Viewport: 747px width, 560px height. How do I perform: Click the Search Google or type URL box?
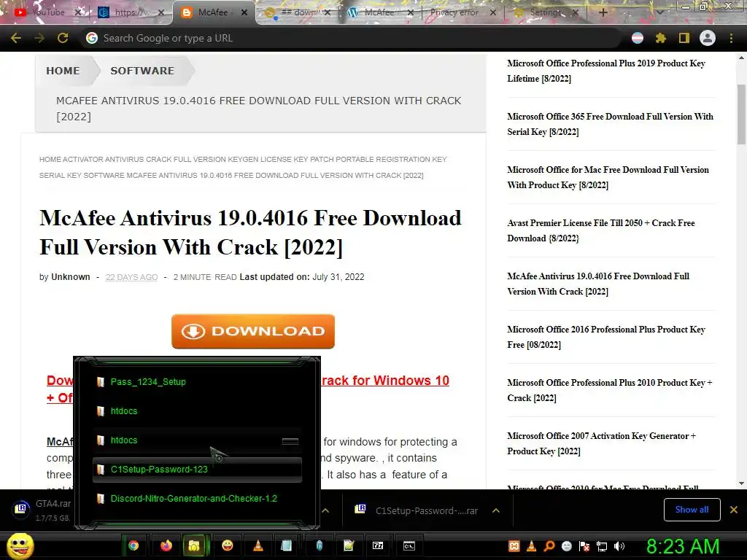click(352, 38)
